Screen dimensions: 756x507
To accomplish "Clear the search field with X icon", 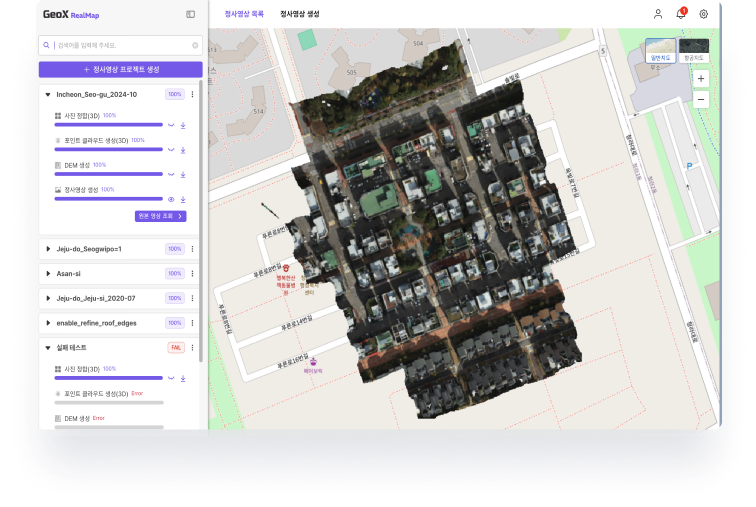I will (x=195, y=46).
